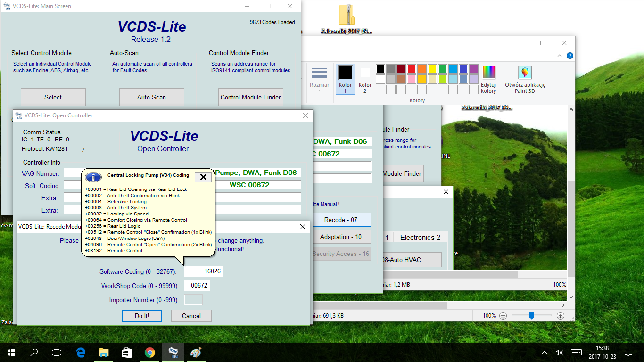Select the Zalaczniki zip file on the desktop
Viewport: 644px width, 362px height.
(346, 20)
